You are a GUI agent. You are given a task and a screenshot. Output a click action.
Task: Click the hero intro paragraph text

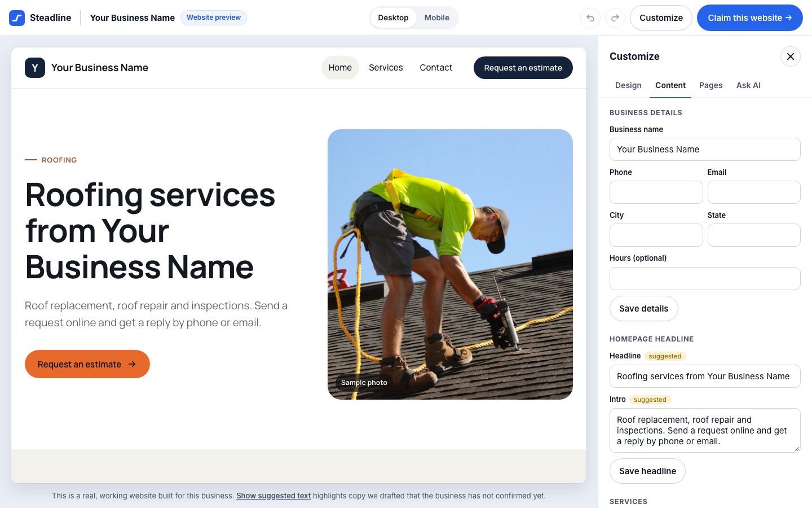156,314
